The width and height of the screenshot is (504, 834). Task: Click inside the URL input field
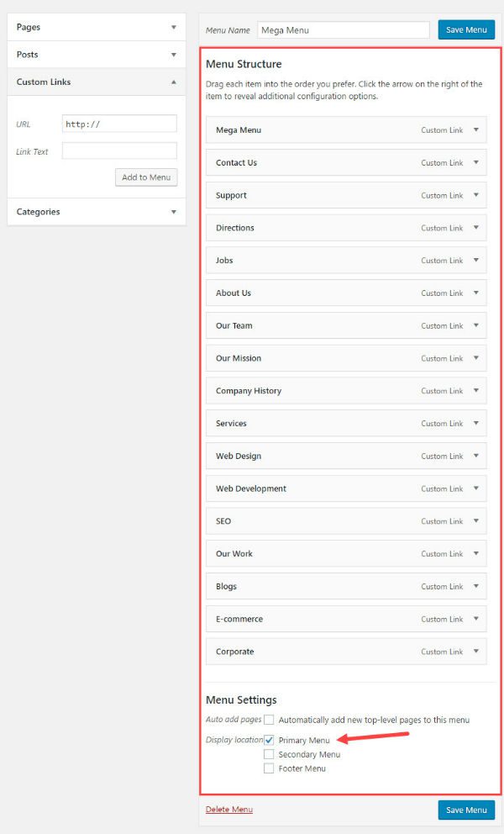click(119, 123)
